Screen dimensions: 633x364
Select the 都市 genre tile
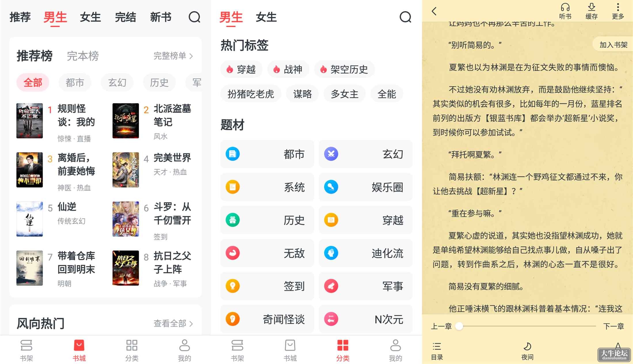(267, 154)
